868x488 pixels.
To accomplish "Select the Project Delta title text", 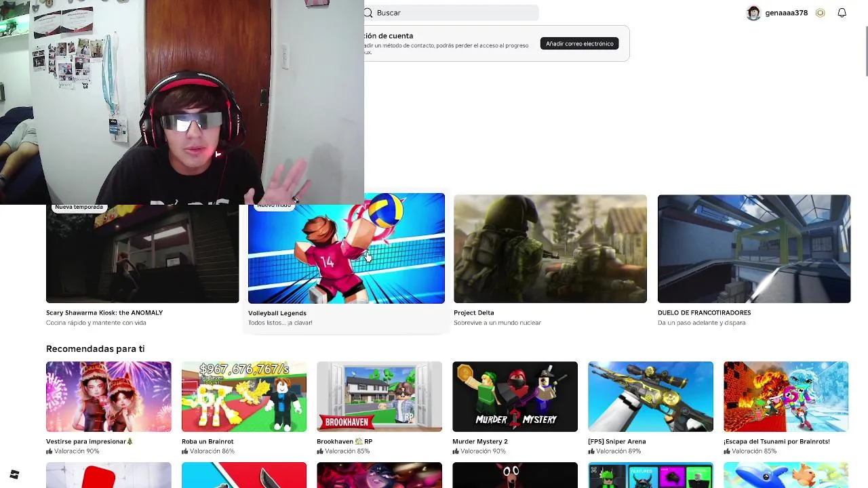I will tap(474, 312).
